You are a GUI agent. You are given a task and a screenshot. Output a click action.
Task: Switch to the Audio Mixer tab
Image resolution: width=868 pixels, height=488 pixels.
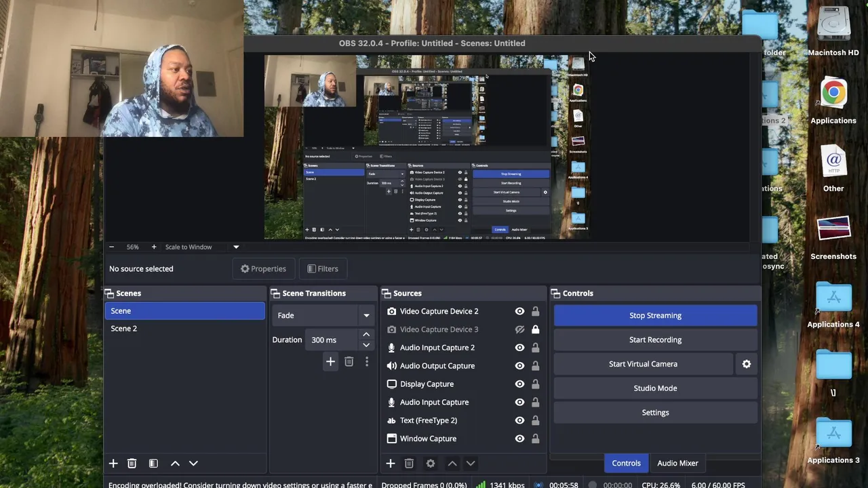[x=677, y=463]
